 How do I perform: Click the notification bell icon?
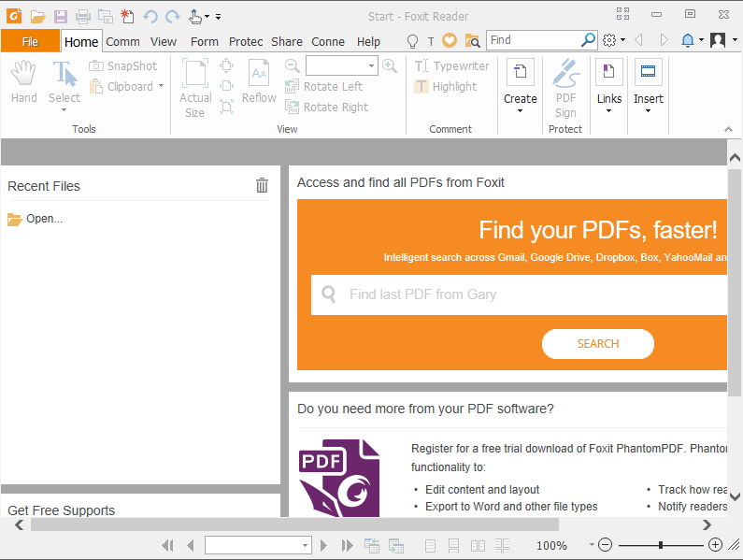coord(688,40)
